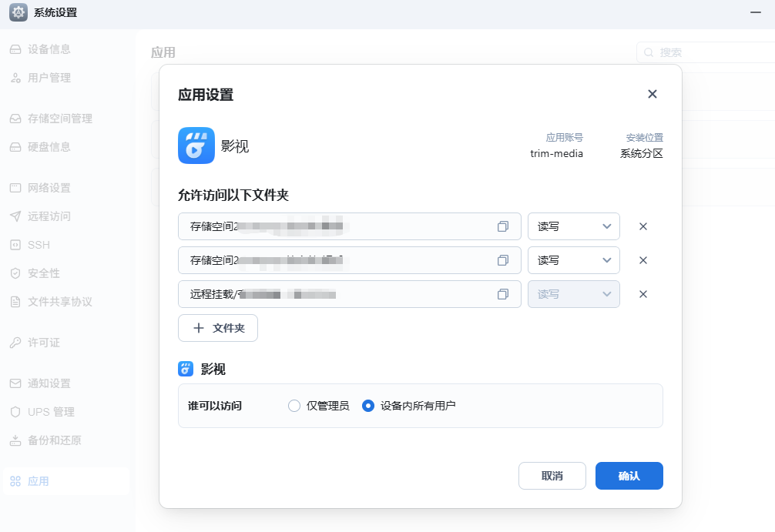Go to 设备信息 menu item
775x532 pixels.
click(x=49, y=49)
